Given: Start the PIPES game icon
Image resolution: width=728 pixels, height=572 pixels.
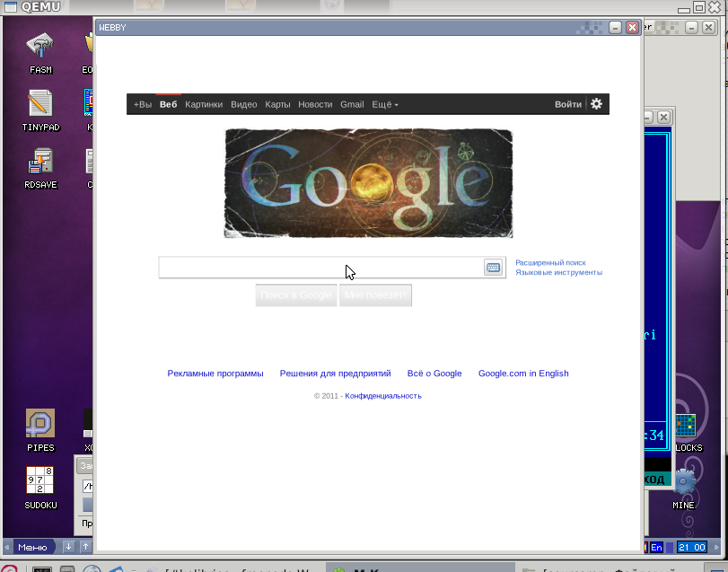Looking at the screenshot, I should click(x=40, y=424).
